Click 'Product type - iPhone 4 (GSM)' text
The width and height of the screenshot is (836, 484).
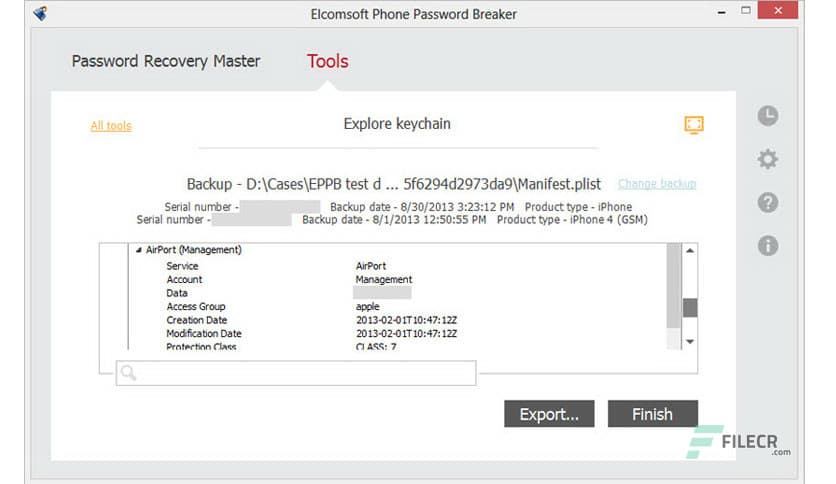[572, 220]
